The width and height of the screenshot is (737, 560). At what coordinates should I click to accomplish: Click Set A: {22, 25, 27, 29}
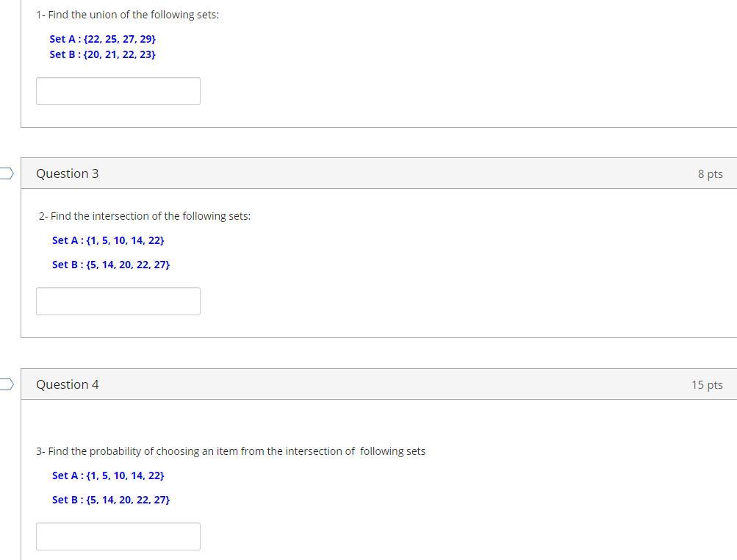coord(102,39)
